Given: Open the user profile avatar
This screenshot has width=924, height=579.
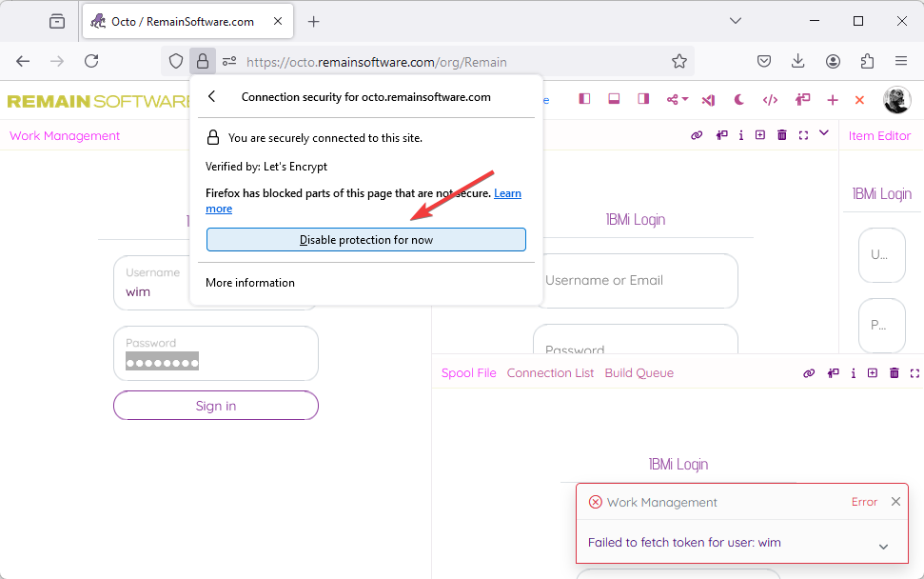Looking at the screenshot, I should (897, 100).
